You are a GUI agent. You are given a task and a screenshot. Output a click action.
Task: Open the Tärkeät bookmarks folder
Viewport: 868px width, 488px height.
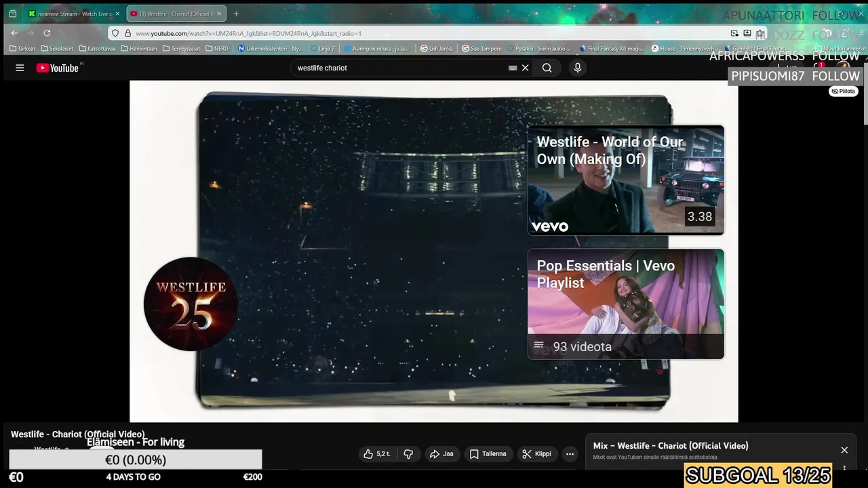click(x=22, y=49)
